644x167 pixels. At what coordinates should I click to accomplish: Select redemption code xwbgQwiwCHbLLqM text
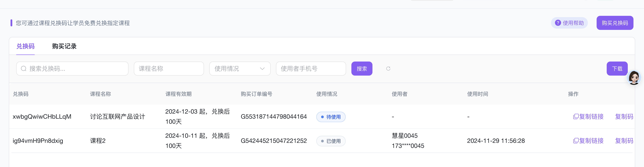[x=42, y=117]
